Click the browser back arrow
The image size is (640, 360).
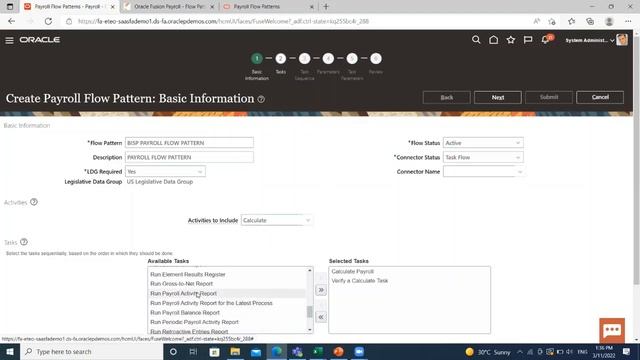11,21
